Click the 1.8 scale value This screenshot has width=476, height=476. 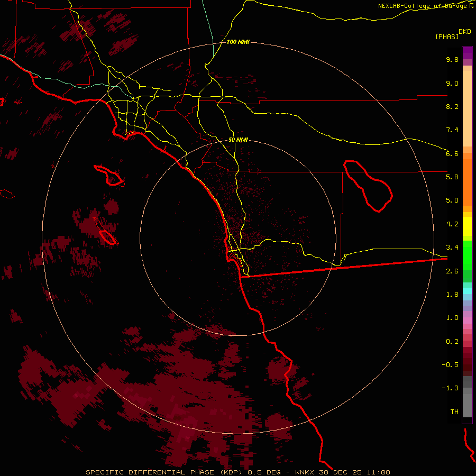coord(452,295)
